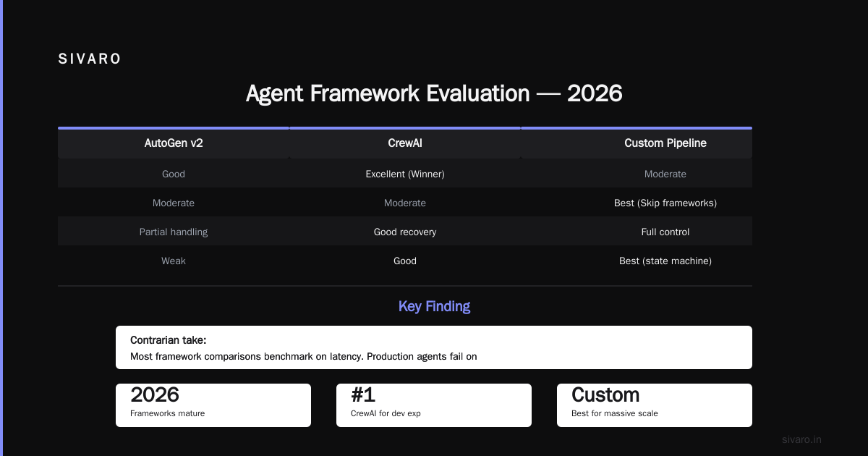Click the AutoGen v2 column header
Screen dimensions: 868x456
[174, 143]
